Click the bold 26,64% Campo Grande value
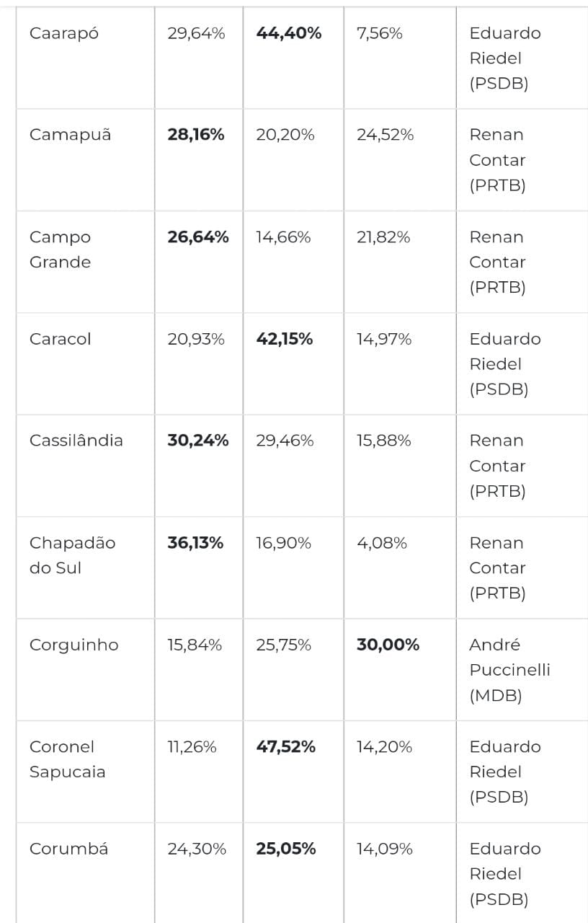The height and width of the screenshot is (923, 588). click(198, 237)
